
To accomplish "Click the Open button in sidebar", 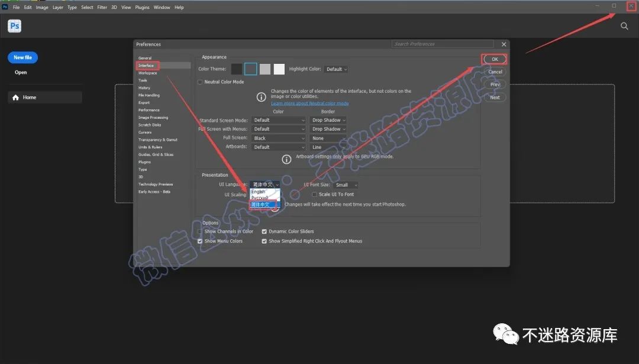I will (21, 73).
